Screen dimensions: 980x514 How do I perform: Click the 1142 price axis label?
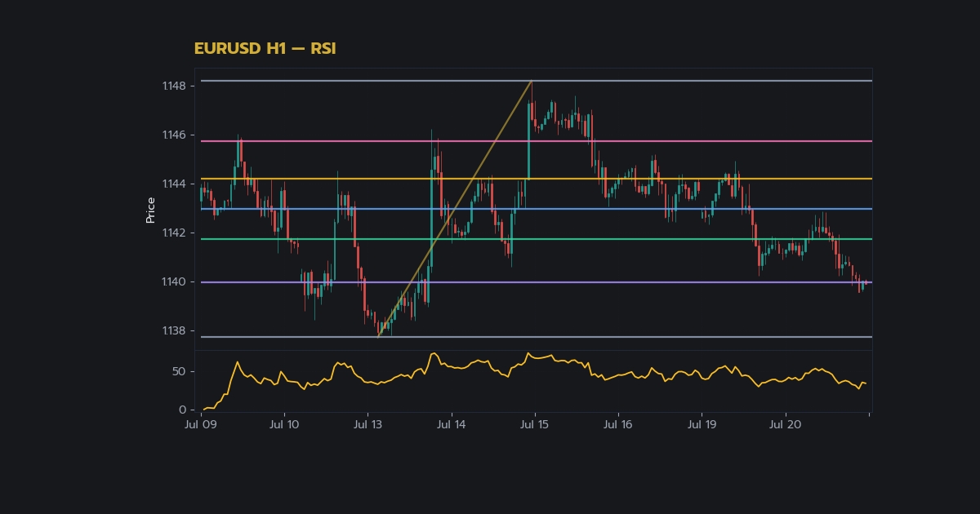tap(173, 233)
